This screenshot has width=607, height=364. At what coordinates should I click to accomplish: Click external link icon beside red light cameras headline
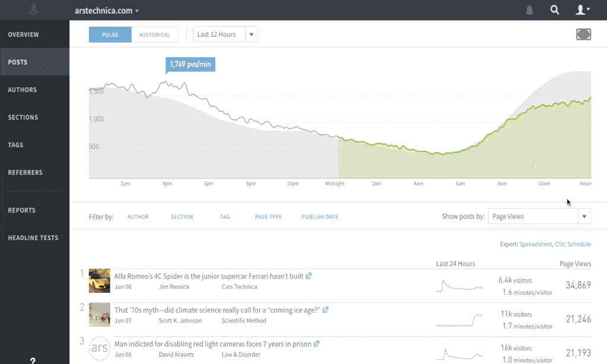(x=317, y=343)
